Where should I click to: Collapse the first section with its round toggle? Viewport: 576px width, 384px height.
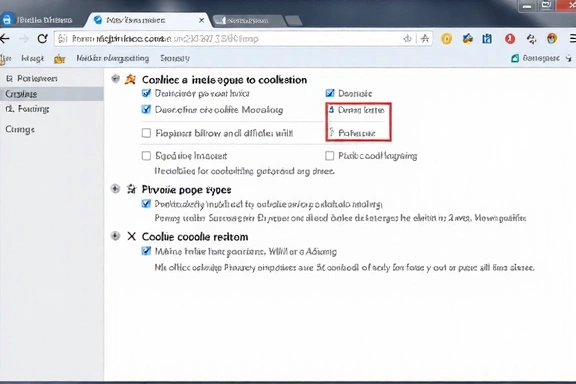(x=116, y=78)
